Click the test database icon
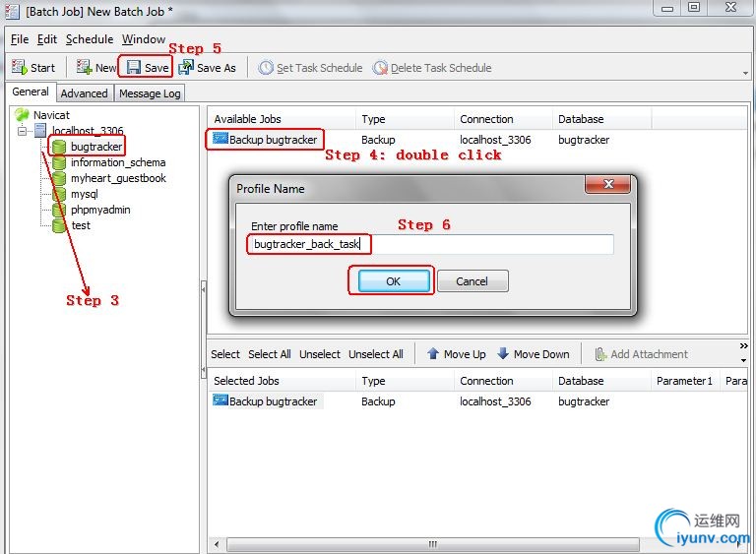 59,225
